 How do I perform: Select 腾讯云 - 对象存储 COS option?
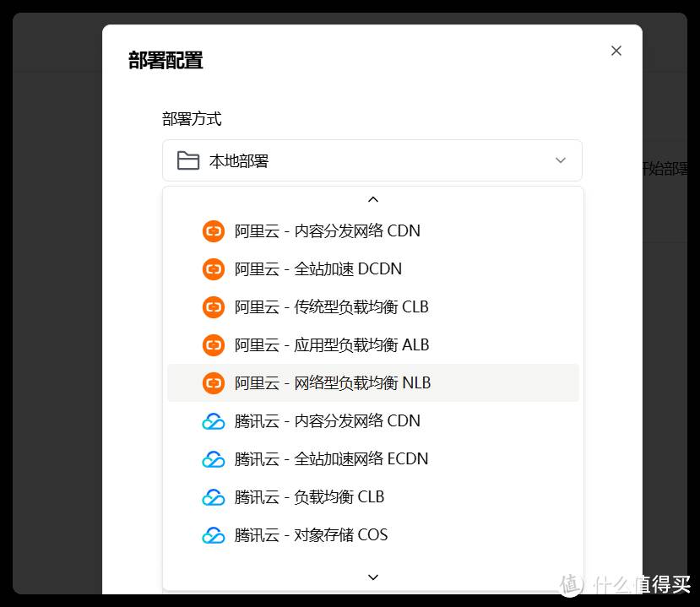click(x=372, y=534)
